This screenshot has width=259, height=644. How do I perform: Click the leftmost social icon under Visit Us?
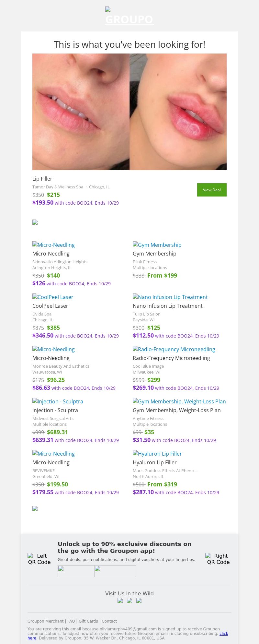(120, 601)
